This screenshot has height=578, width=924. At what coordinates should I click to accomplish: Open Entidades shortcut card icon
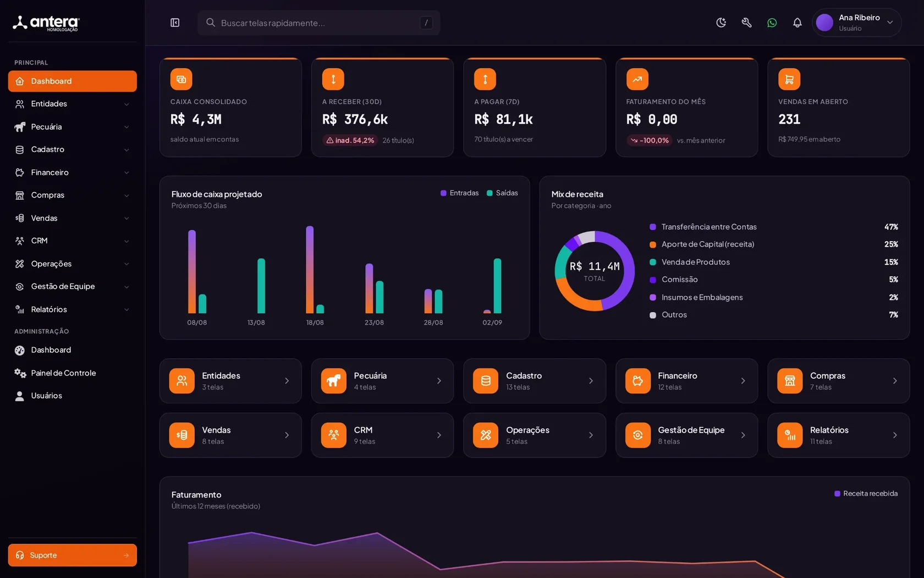coord(182,381)
